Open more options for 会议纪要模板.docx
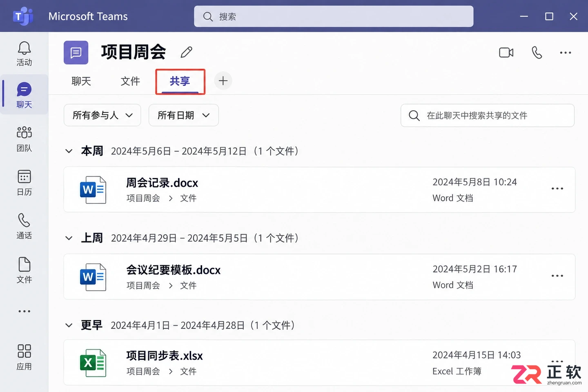588x392 pixels. click(557, 276)
